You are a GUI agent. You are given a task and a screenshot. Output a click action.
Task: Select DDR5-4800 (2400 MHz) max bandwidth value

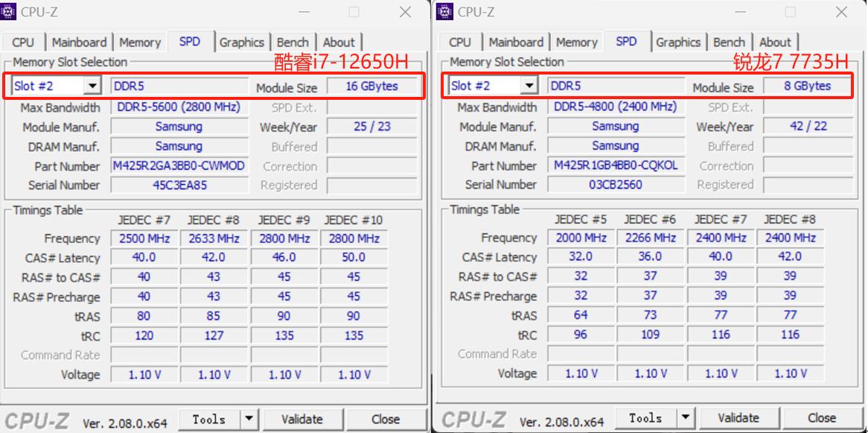coord(616,107)
